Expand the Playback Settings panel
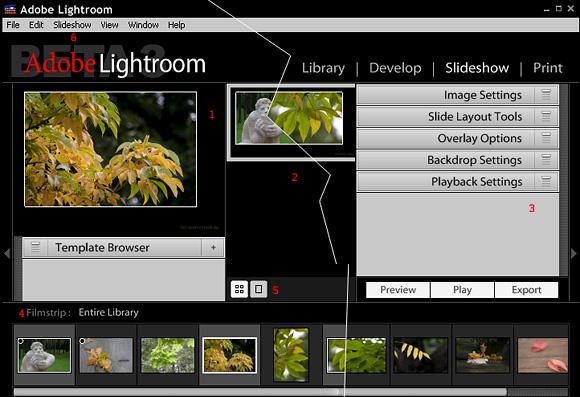 pos(458,182)
